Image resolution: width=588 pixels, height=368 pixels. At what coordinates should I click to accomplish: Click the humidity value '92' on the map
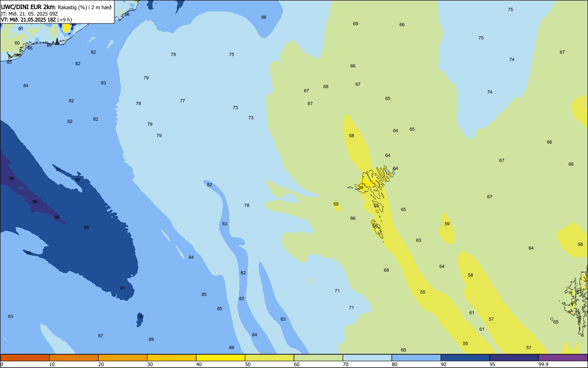[78, 179]
